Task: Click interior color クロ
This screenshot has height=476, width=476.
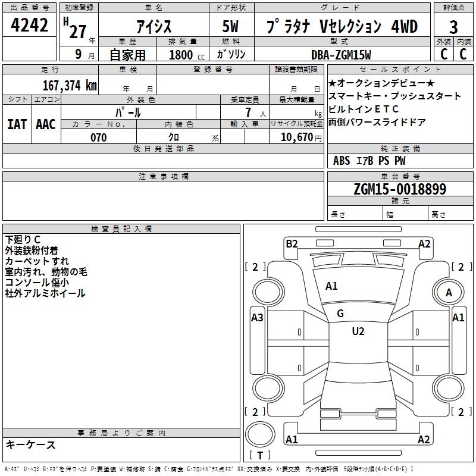Action: tap(174, 137)
